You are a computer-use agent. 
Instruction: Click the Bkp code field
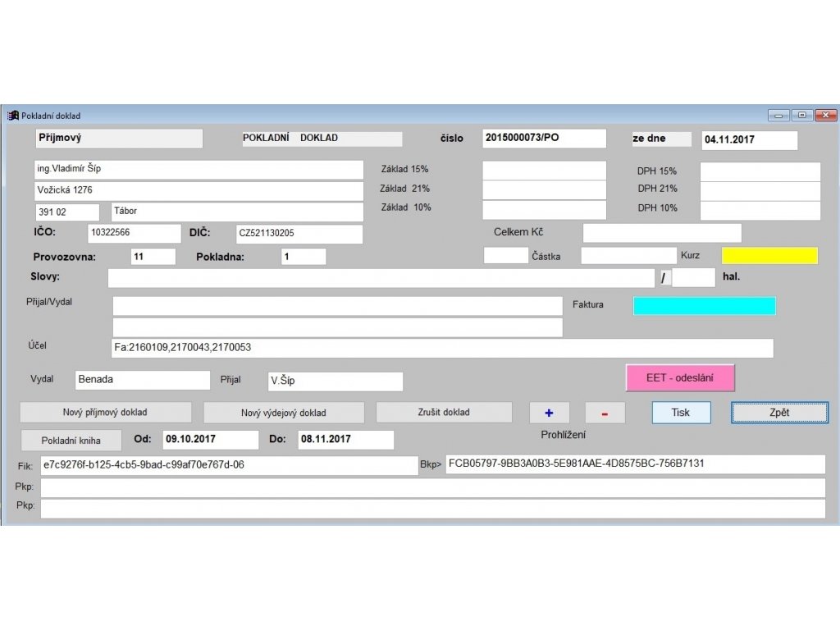click(636, 464)
